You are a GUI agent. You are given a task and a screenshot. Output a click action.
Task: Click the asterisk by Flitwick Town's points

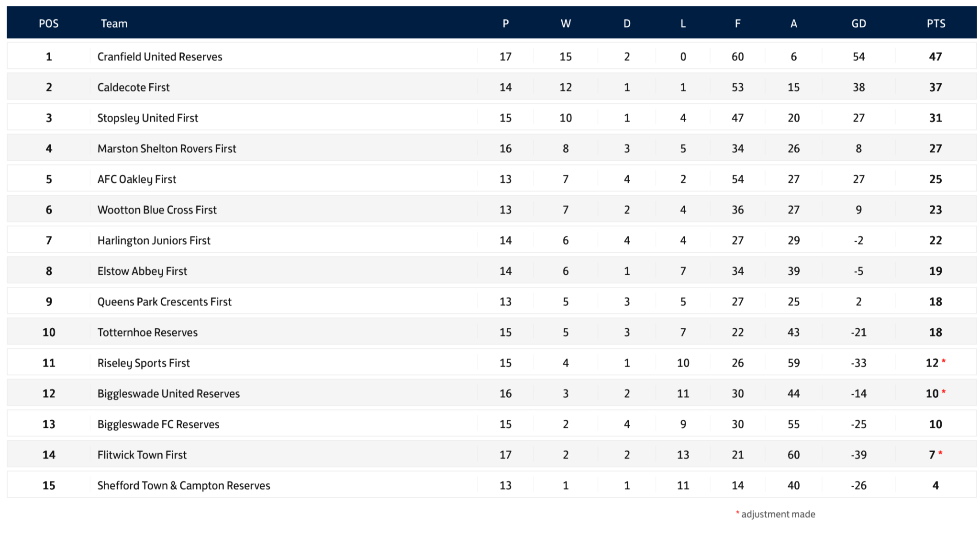tap(940, 453)
